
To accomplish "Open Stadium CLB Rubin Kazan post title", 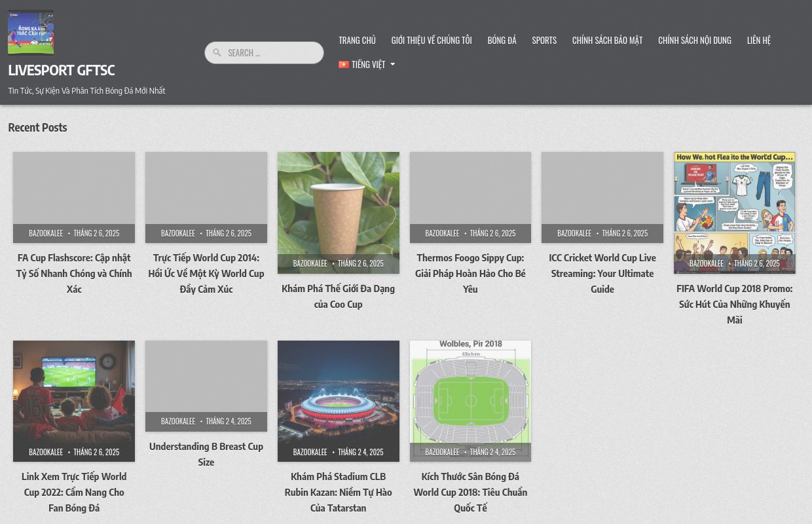I will (x=339, y=492).
